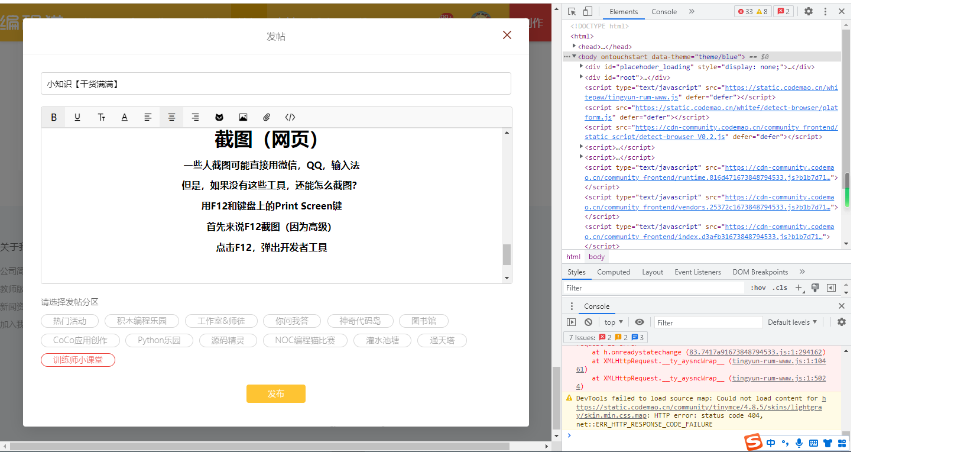Clear the console output
The image size is (980, 452).
(x=588, y=322)
